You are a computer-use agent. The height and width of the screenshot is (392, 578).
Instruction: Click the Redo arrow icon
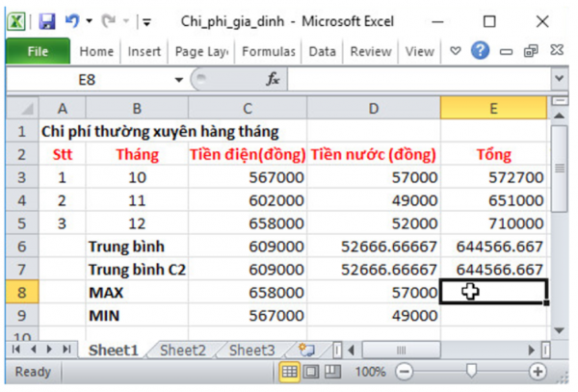(x=109, y=21)
